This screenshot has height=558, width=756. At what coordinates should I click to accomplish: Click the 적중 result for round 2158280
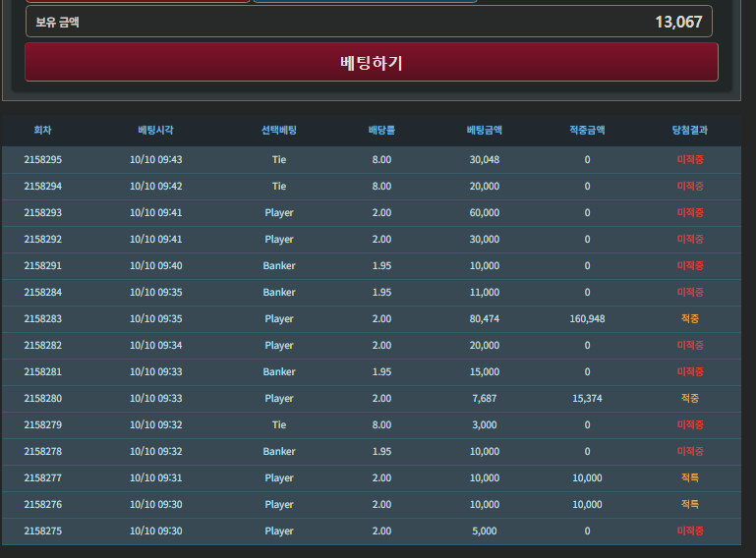(690, 398)
